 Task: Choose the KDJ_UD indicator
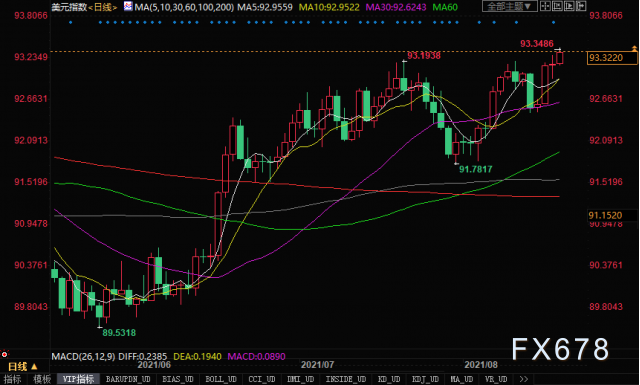pos(425,379)
